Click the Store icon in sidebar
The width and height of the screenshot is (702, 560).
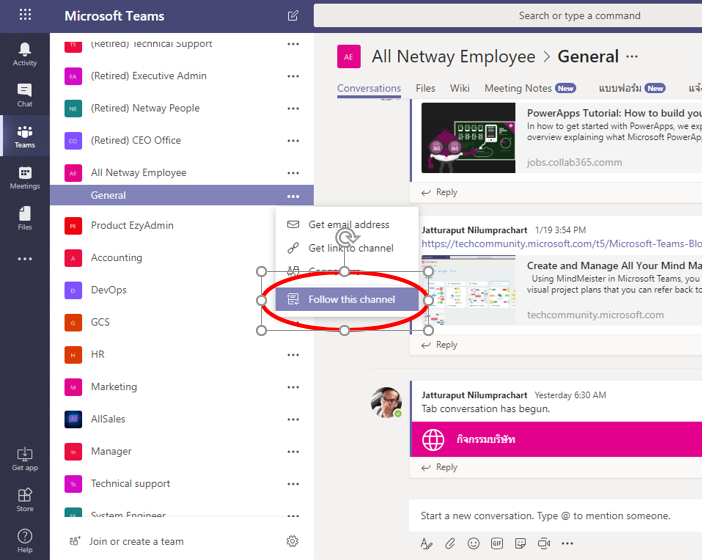tap(25, 499)
